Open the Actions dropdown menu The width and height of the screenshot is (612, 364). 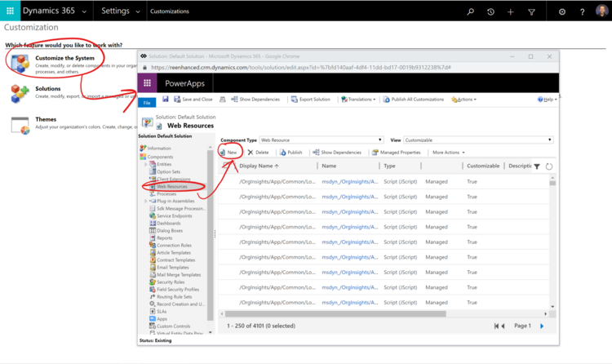coord(463,100)
